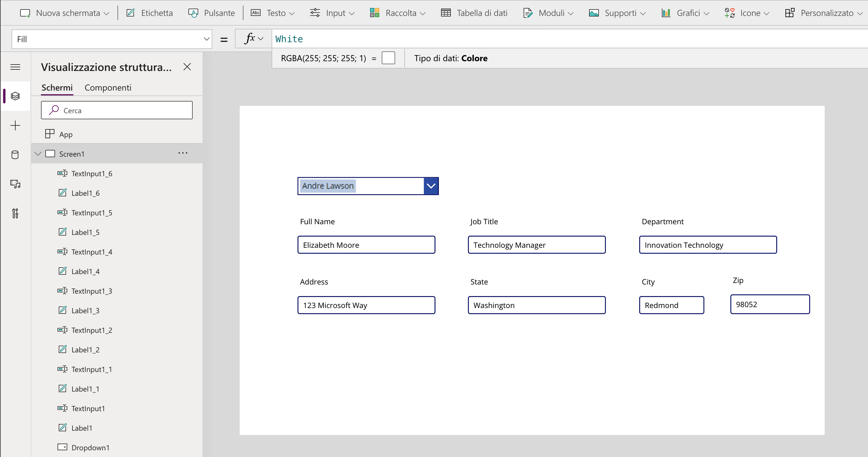Click the Insert plus icon in sidebar
Viewport: 868px width, 457px height.
[15, 126]
